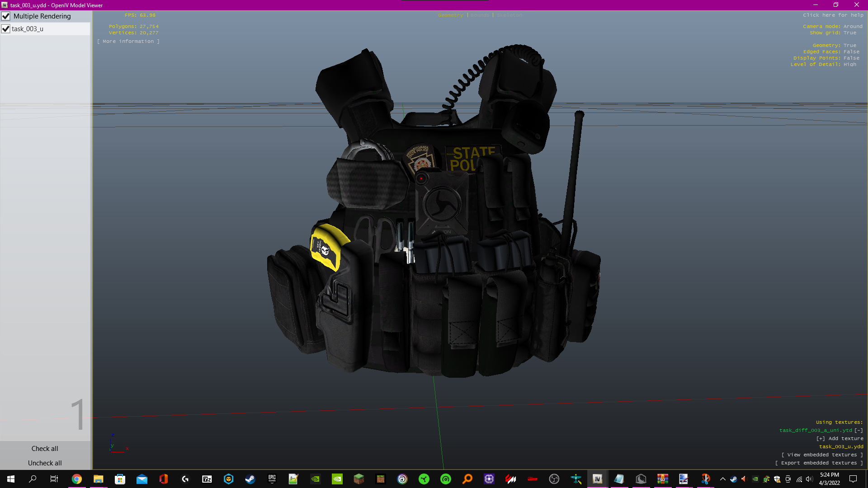Click View embedded textures link
Screen dimensions: 868x488
(x=822, y=455)
